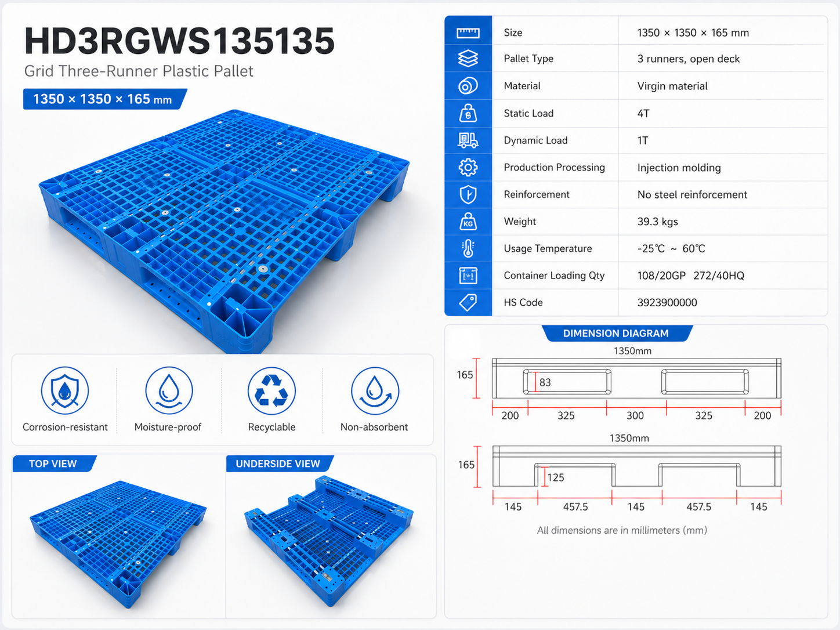Click the Container Loading Qty row label

click(x=554, y=276)
